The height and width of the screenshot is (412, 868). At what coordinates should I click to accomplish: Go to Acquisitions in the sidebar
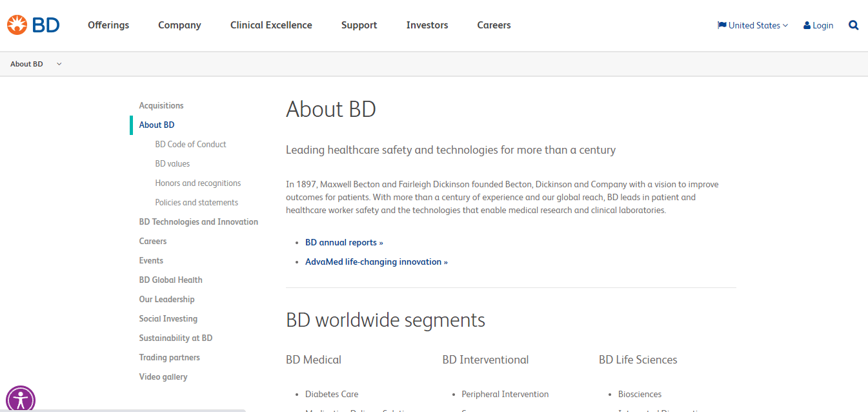[x=161, y=106]
